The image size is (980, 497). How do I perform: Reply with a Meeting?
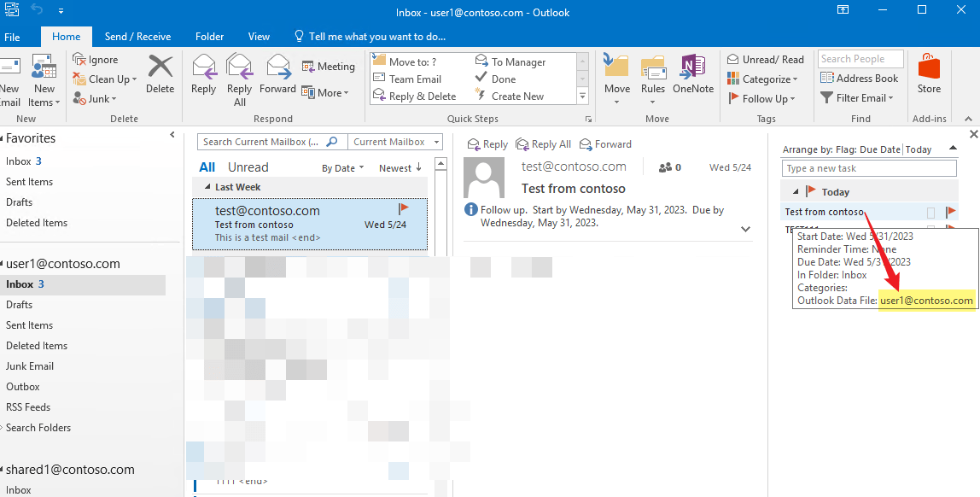pos(328,67)
